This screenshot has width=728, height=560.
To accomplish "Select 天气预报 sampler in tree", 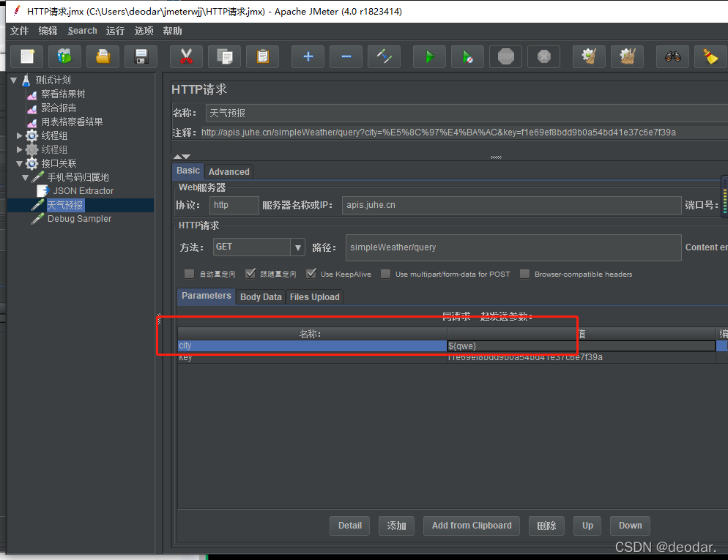I will coord(65,205).
